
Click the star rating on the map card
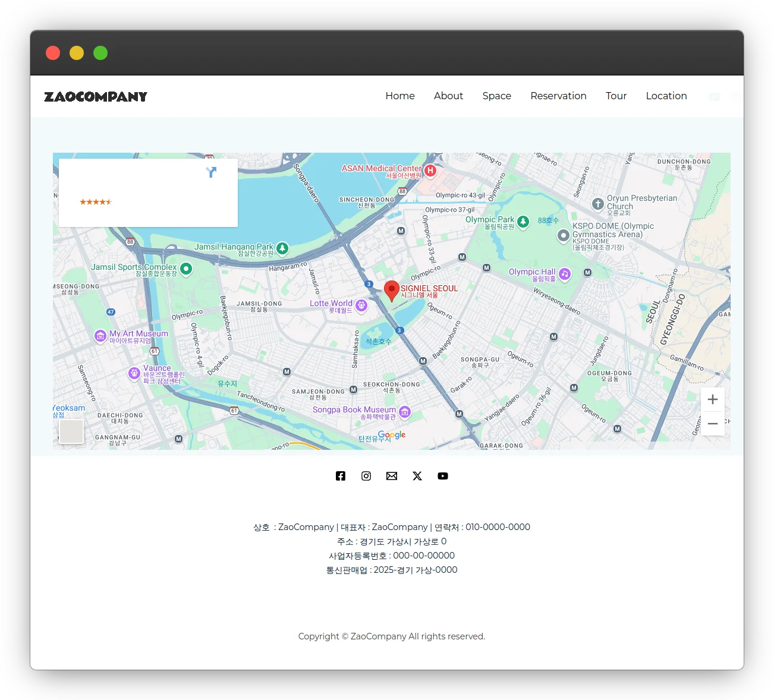[96, 202]
